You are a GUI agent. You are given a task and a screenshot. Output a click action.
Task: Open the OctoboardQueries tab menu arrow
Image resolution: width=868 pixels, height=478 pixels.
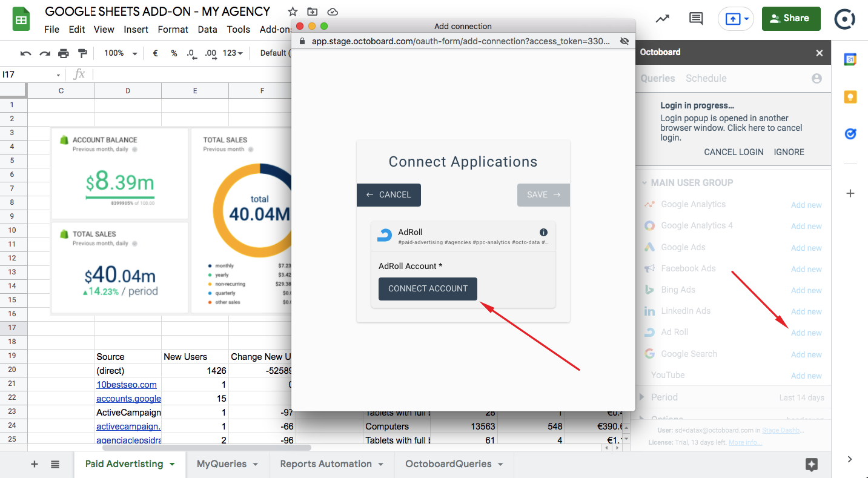coord(501,465)
